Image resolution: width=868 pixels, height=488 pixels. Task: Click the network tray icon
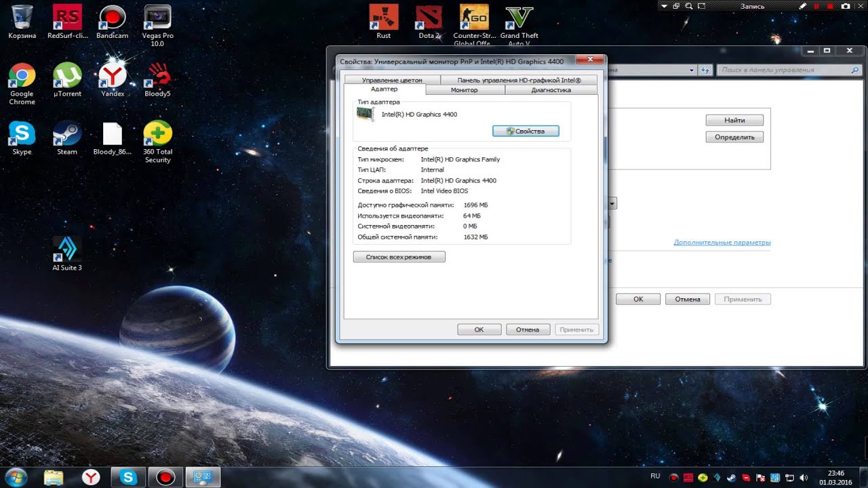pos(791,477)
